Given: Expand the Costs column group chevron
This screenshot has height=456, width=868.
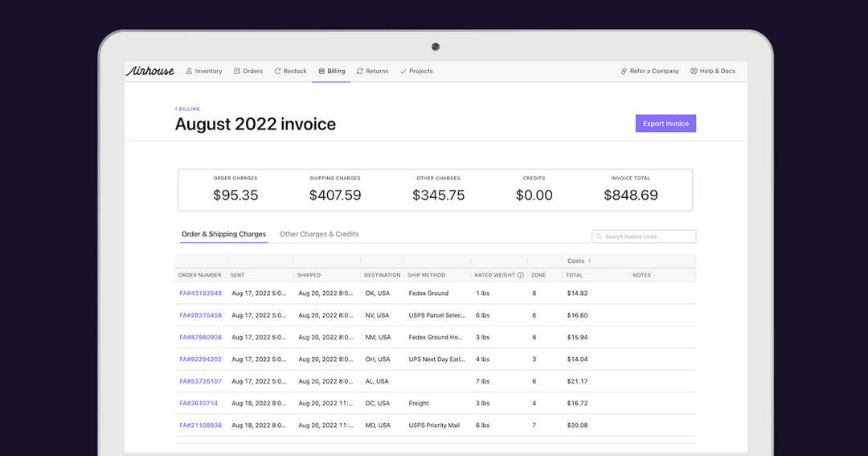Looking at the screenshot, I should (590, 261).
